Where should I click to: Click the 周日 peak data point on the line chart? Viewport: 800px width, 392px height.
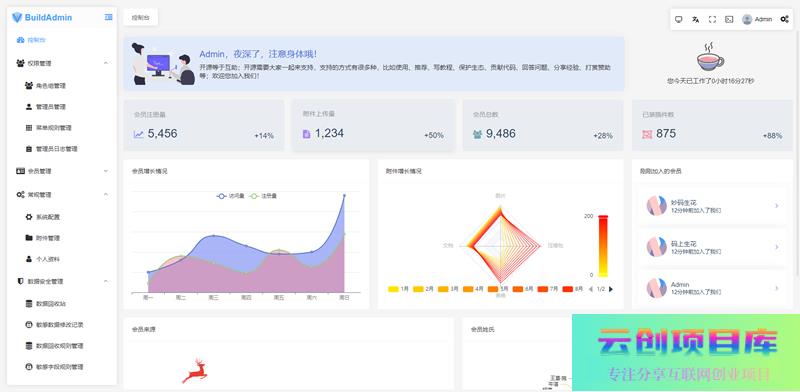pos(344,195)
